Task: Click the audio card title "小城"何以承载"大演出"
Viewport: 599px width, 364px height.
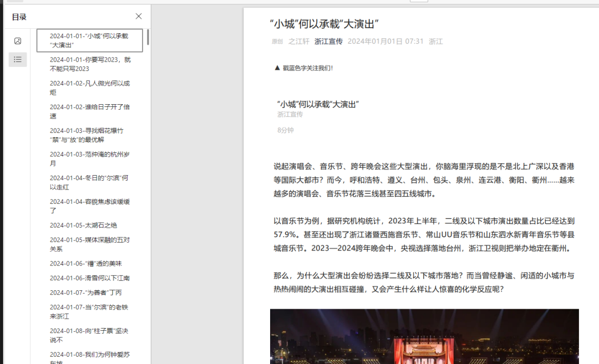Action: [x=318, y=104]
